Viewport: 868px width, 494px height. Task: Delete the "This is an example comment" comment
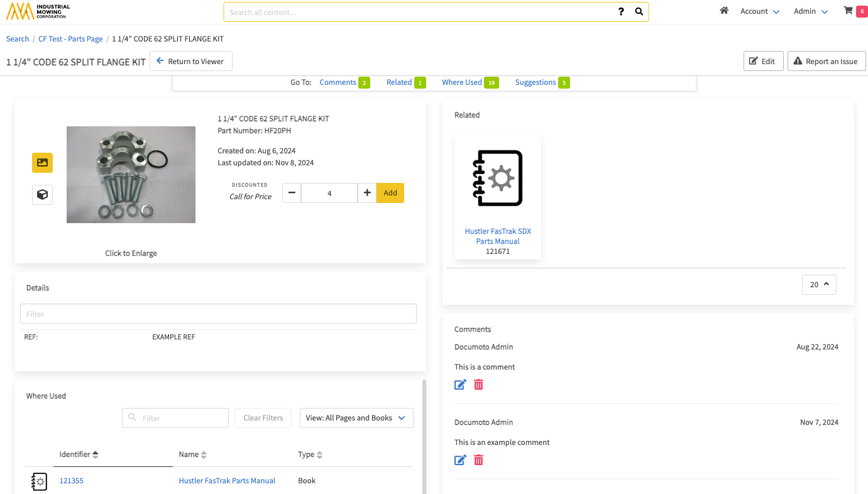coord(478,460)
